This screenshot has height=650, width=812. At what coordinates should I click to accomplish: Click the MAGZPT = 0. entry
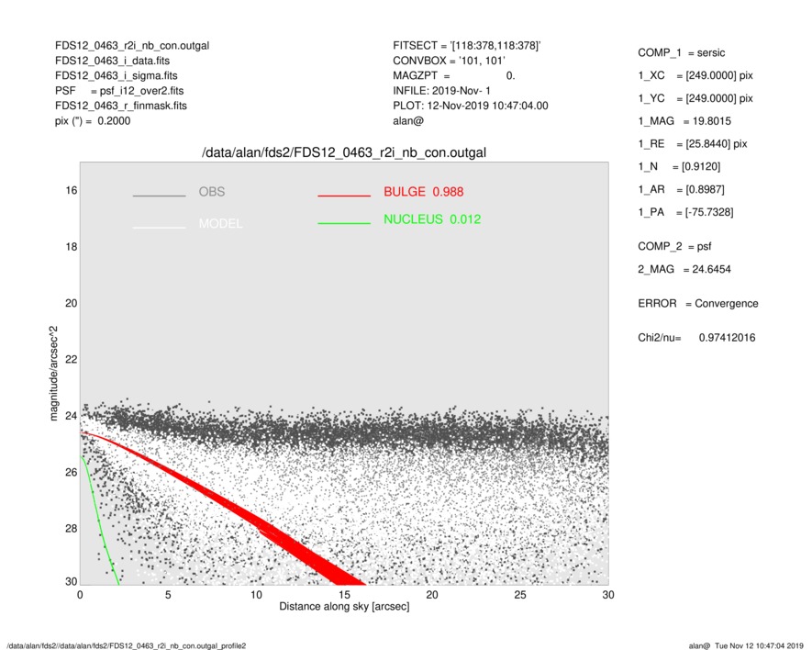[453, 75]
